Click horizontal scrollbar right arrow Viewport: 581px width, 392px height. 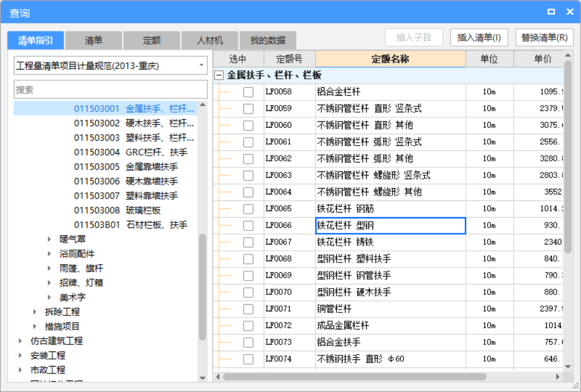coord(558,377)
